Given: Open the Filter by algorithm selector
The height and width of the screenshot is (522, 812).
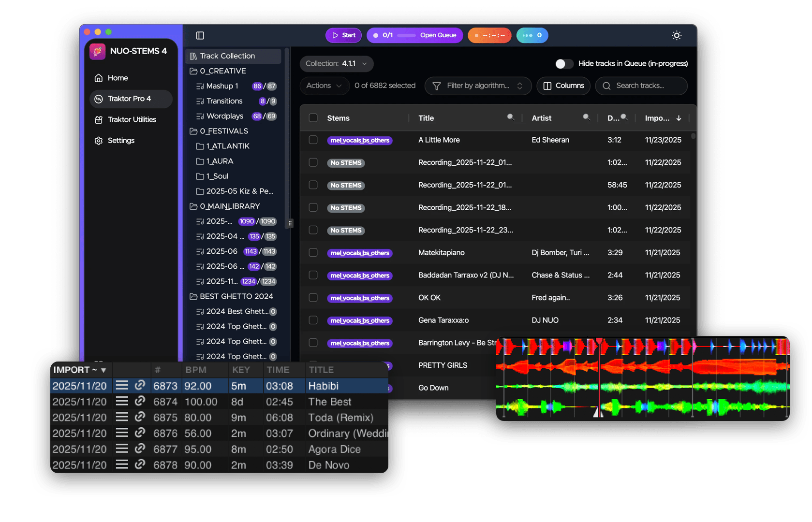Looking at the screenshot, I should click(x=477, y=86).
